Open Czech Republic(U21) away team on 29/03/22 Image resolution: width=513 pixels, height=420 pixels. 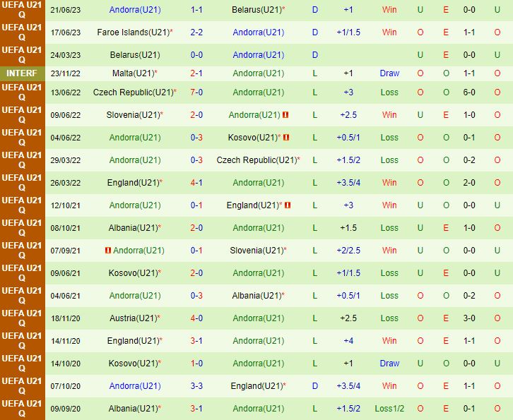[256, 160]
